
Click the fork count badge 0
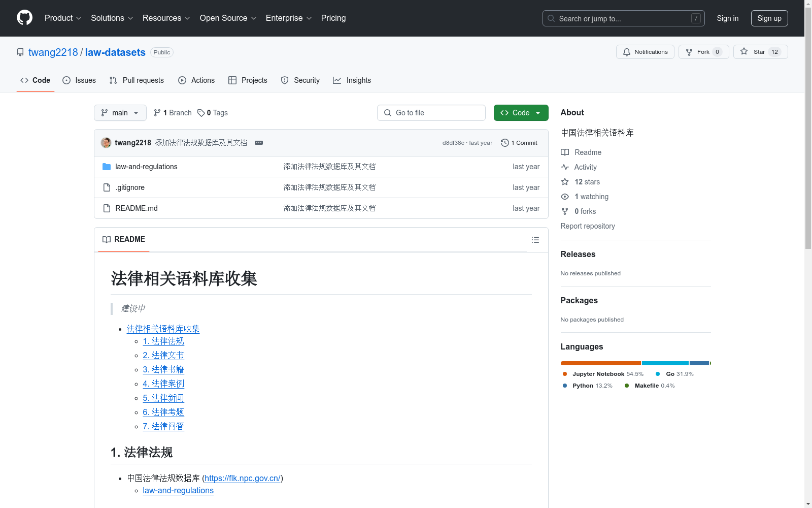coord(717,52)
